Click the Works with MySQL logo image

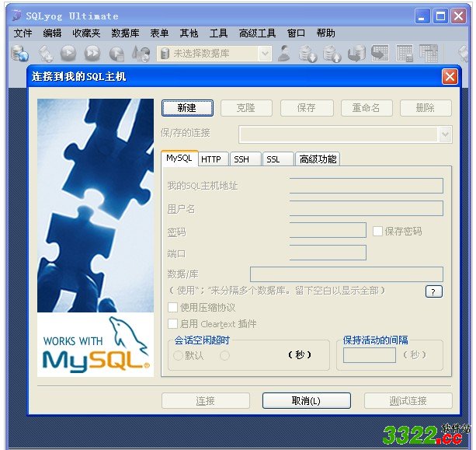(x=96, y=345)
